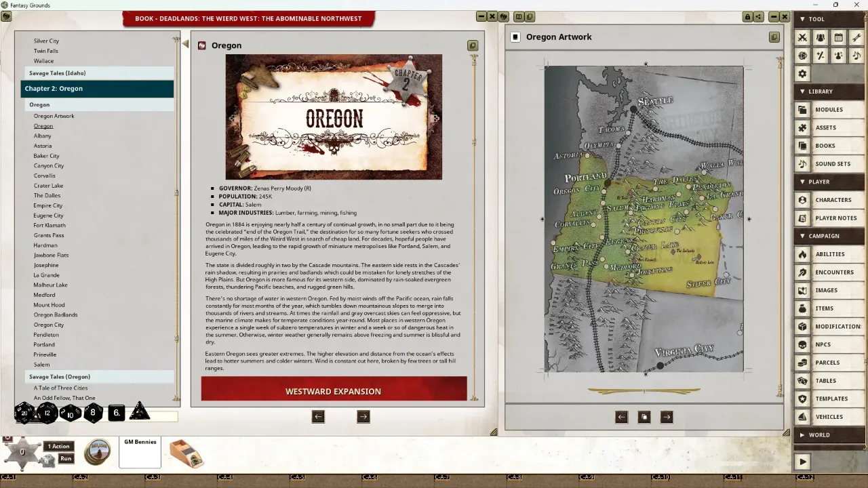Viewport: 868px width, 488px height.
Task: Go to next book page arrow
Action: pyautogui.click(x=363, y=417)
